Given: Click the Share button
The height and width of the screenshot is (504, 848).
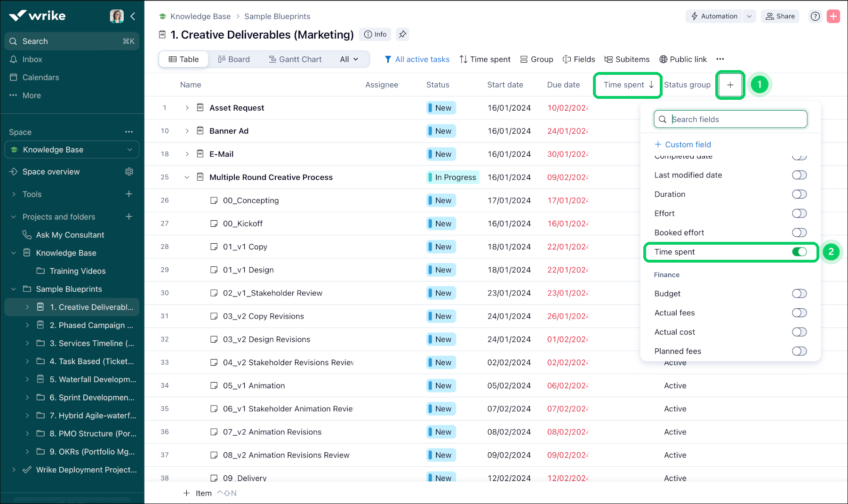Looking at the screenshot, I should (x=780, y=16).
